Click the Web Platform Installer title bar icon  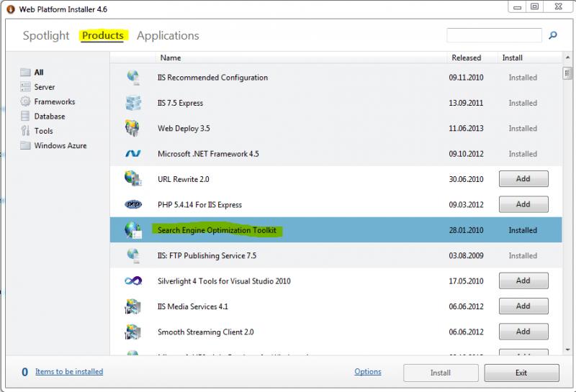(11, 9)
